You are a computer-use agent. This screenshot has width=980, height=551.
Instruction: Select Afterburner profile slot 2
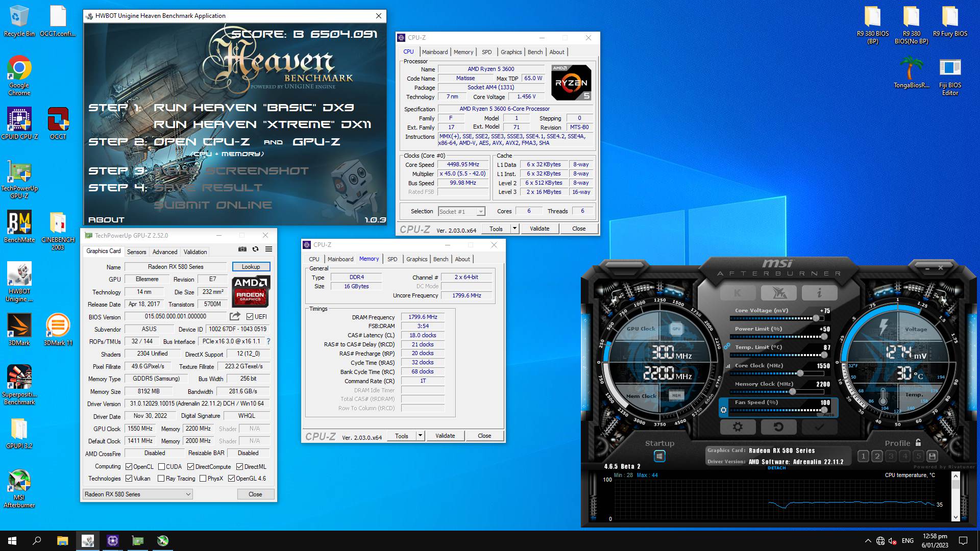(877, 456)
